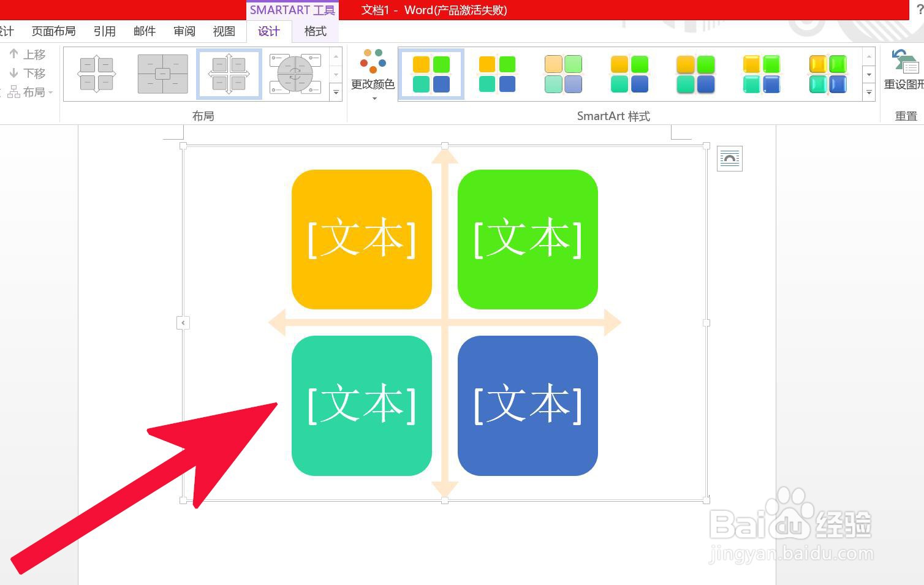
Task: Click the 上移 move up arrow
Action: [x=28, y=55]
